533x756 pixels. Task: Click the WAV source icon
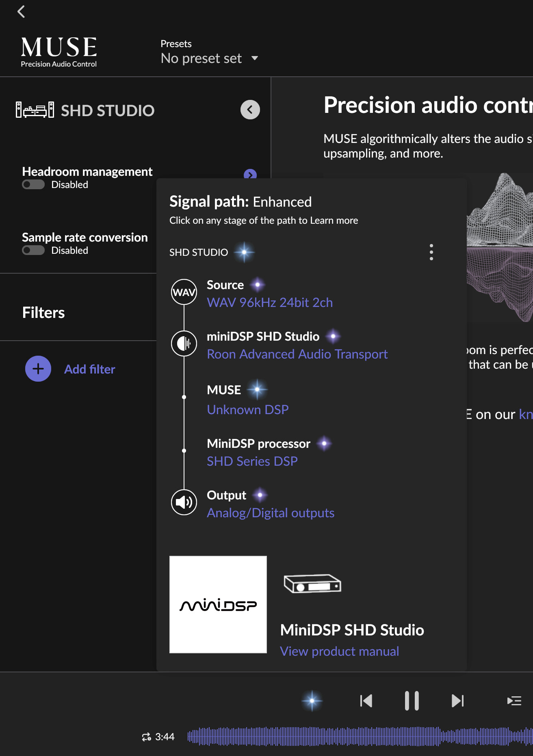[184, 292]
